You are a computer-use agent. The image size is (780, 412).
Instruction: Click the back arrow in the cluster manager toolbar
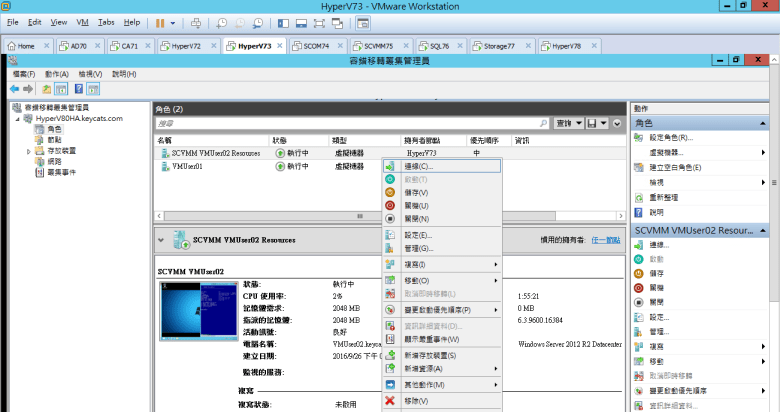(x=14, y=89)
